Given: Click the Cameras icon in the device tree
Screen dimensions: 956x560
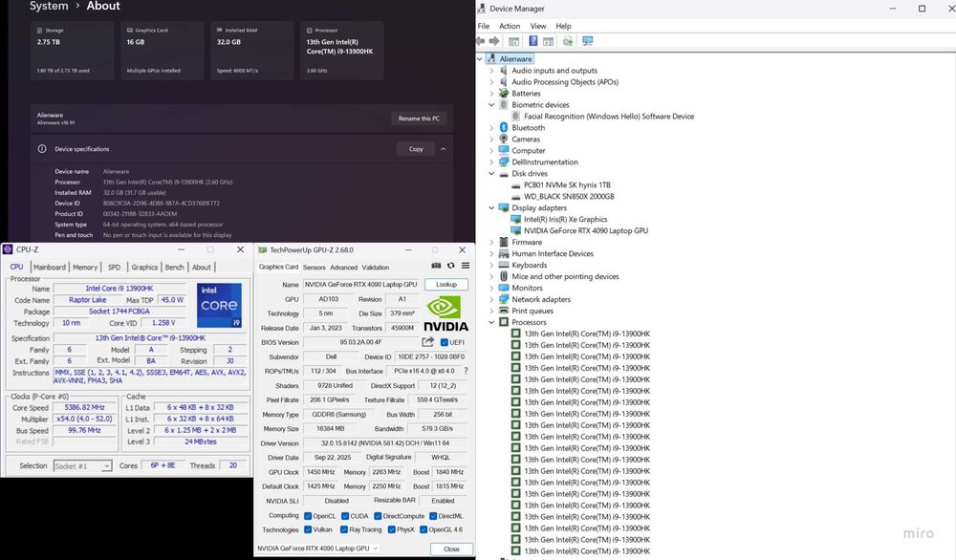Looking at the screenshot, I should [504, 139].
